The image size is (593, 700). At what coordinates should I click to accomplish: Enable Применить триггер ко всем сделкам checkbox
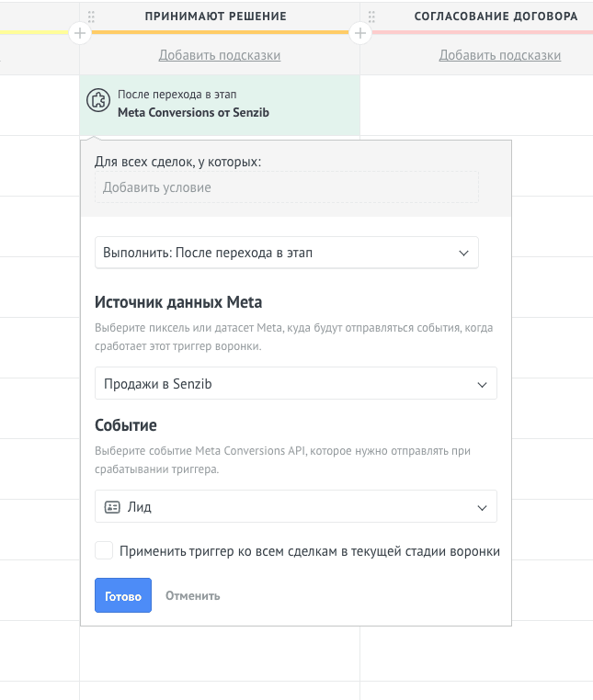coord(104,550)
